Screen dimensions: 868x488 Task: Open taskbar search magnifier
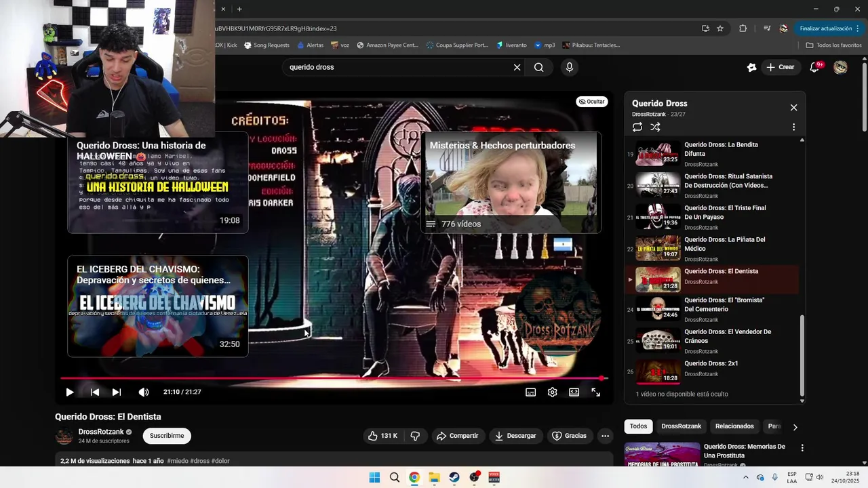395,477
